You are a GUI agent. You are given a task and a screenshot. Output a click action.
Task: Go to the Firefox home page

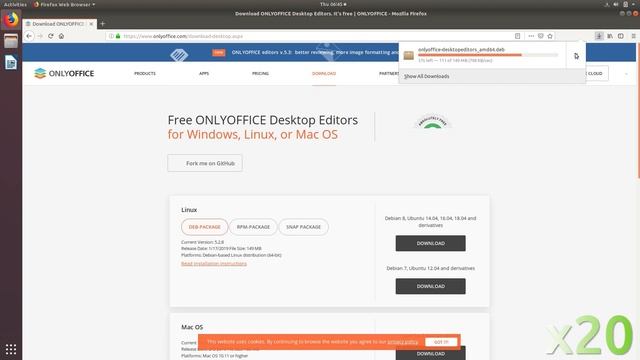61,36
